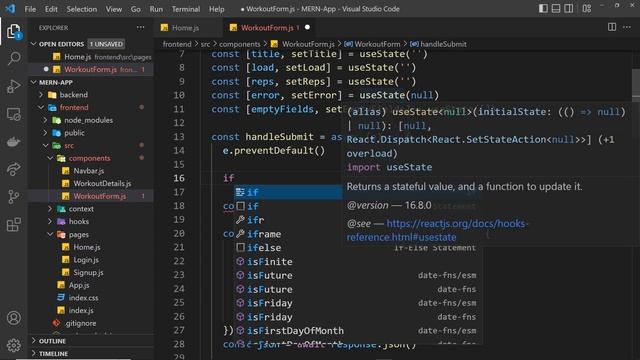Open the Docker view in activity bar
This screenshot has width=640, height=360.
13,142
